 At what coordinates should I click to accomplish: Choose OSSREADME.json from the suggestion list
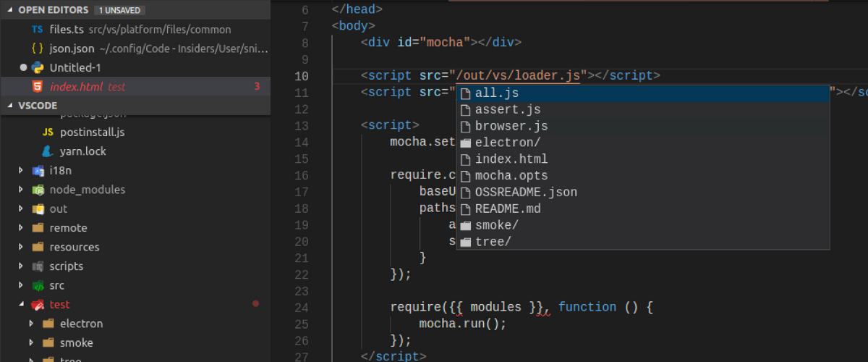[x=642, y=193]
